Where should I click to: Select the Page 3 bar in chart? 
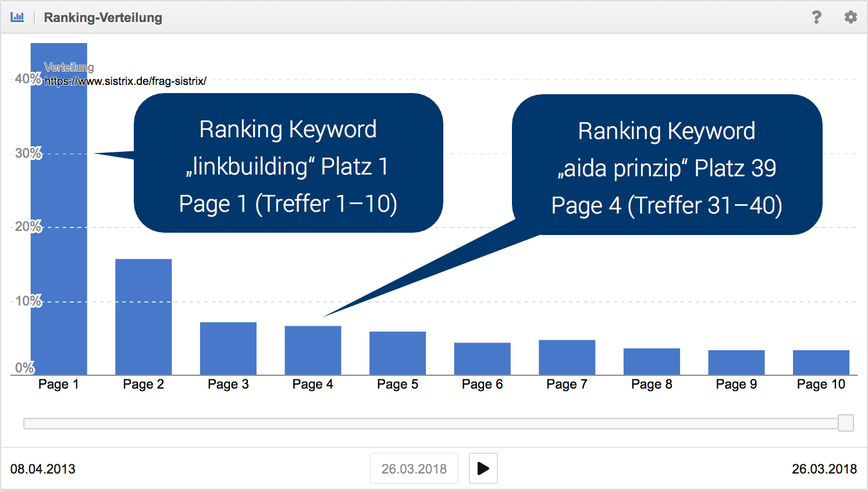point(228,348)
